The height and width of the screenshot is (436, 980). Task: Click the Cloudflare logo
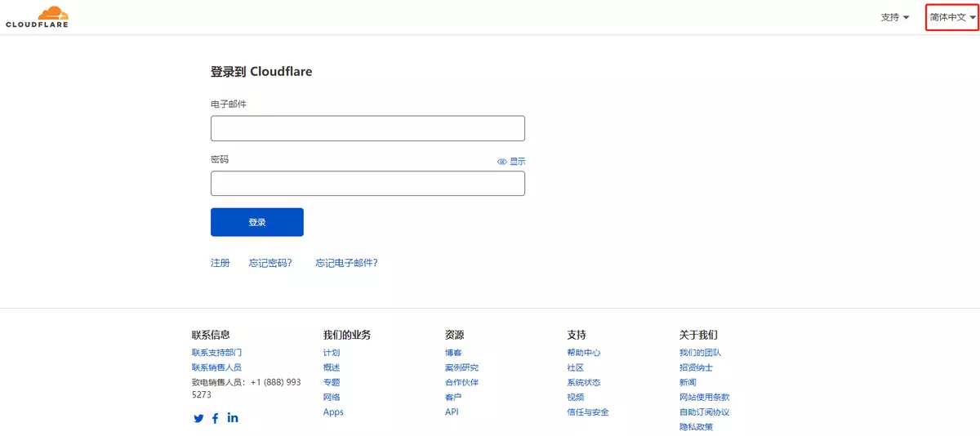(37, 16)
